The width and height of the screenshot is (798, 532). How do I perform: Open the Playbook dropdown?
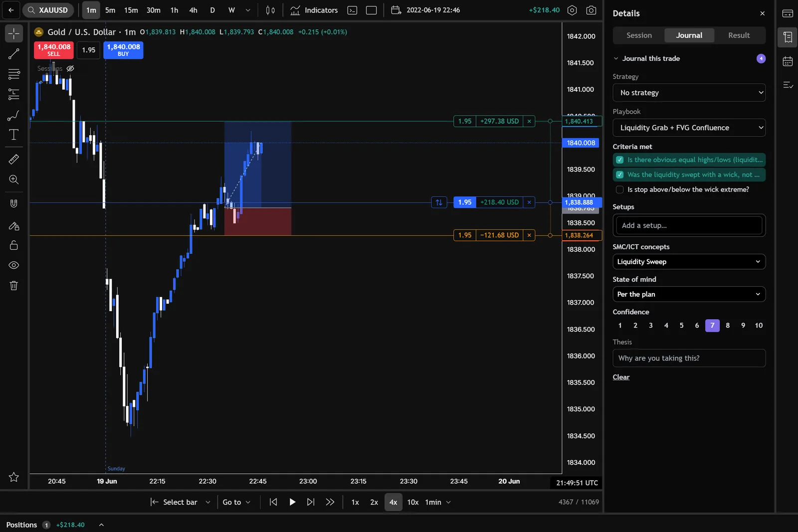(689, 128)
